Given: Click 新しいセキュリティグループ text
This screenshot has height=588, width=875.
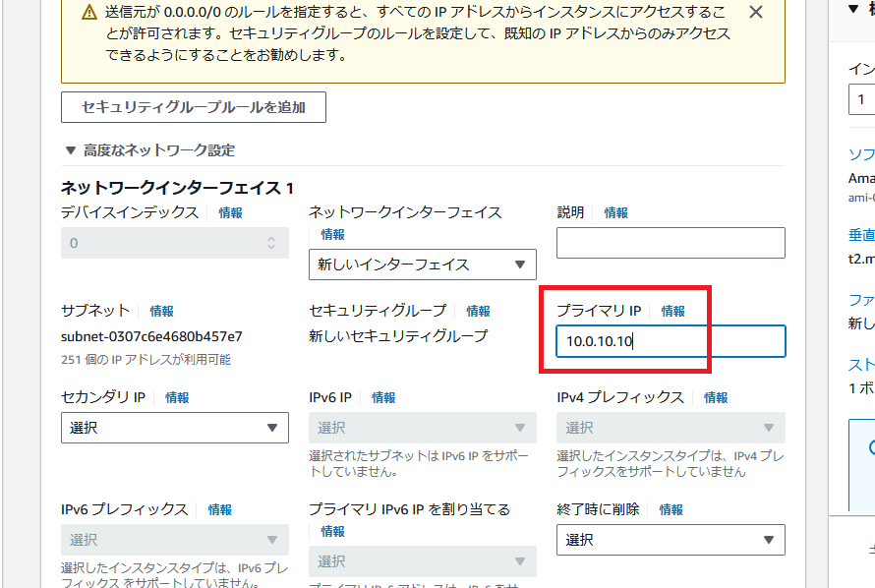Looking at the screenshot, I should pyautogui.click(x=398, y=336).
